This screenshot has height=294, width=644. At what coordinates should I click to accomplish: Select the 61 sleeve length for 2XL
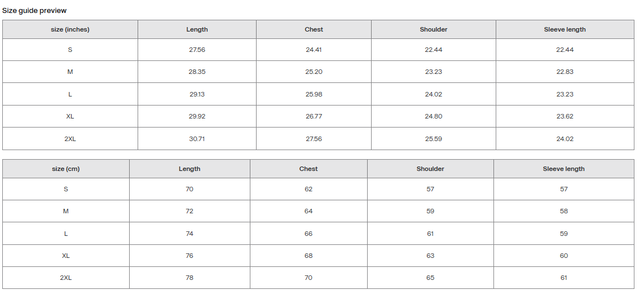[563, 278]
